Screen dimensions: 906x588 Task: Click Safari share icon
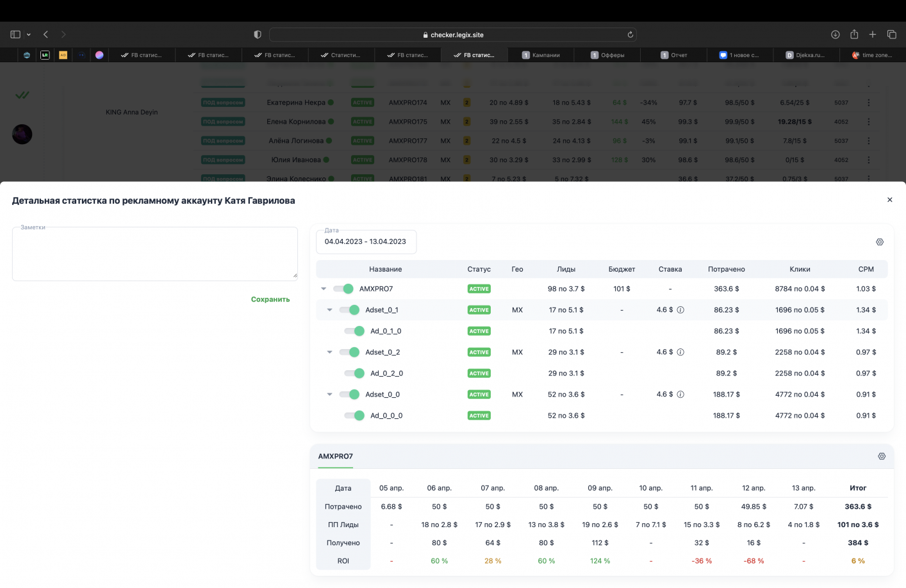[854, 35]
